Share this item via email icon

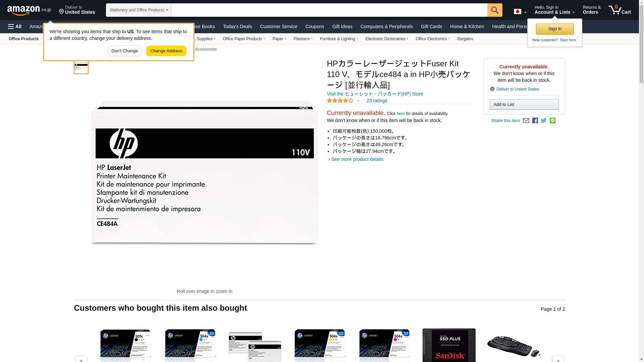click(x=526, y=121)
